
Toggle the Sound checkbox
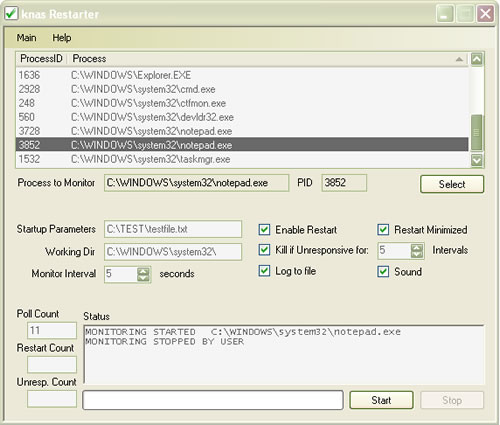coord(383,271)
